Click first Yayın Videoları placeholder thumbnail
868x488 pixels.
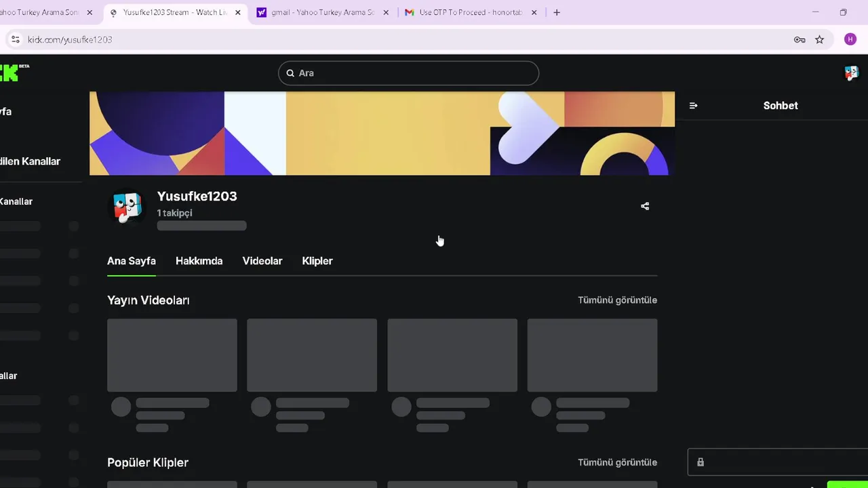tap(172, 355)
